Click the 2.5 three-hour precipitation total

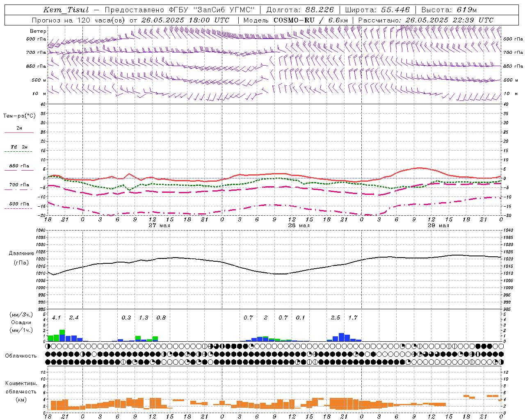(x=336, y=317)
